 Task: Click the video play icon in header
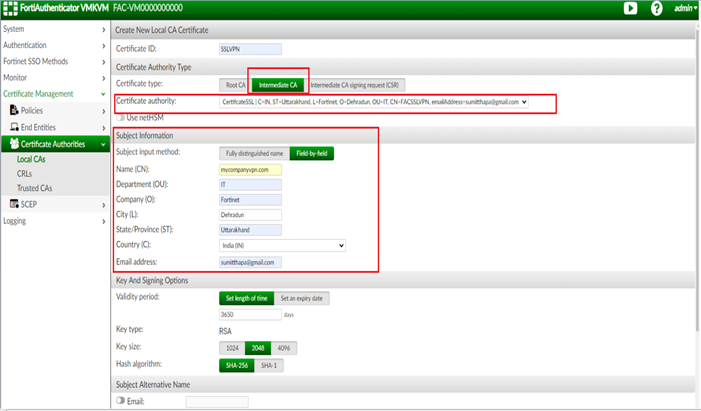pyautogui.click(x=630, y=8)
